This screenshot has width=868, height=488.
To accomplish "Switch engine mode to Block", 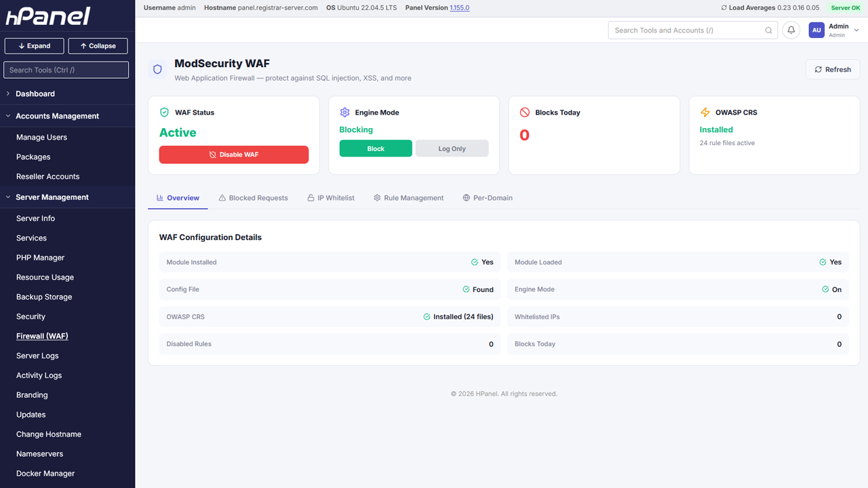I will (376, 148).
